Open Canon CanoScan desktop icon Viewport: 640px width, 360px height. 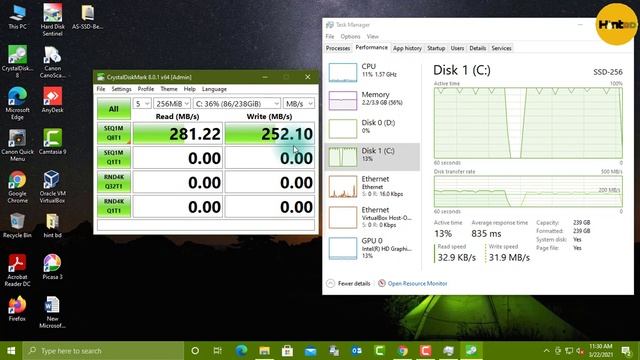pyautogui.click(x=52, y=61)
